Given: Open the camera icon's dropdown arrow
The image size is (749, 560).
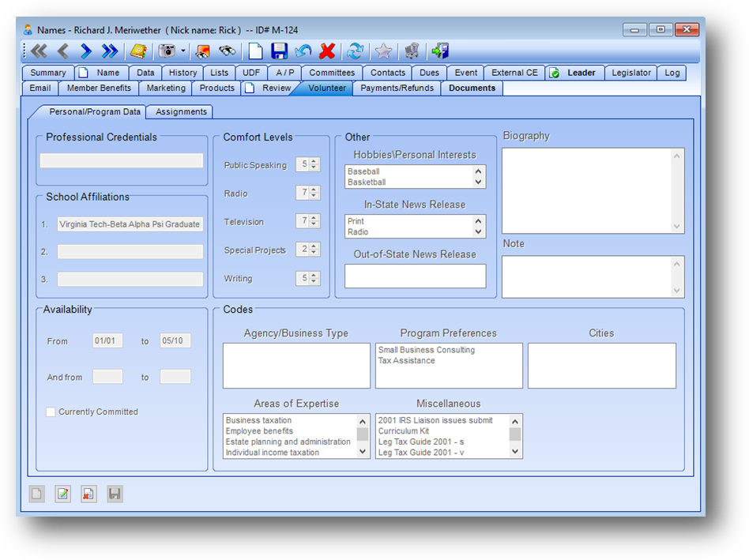Looking at the screenshot, I should pyautogui.click(x=183, y=51).
